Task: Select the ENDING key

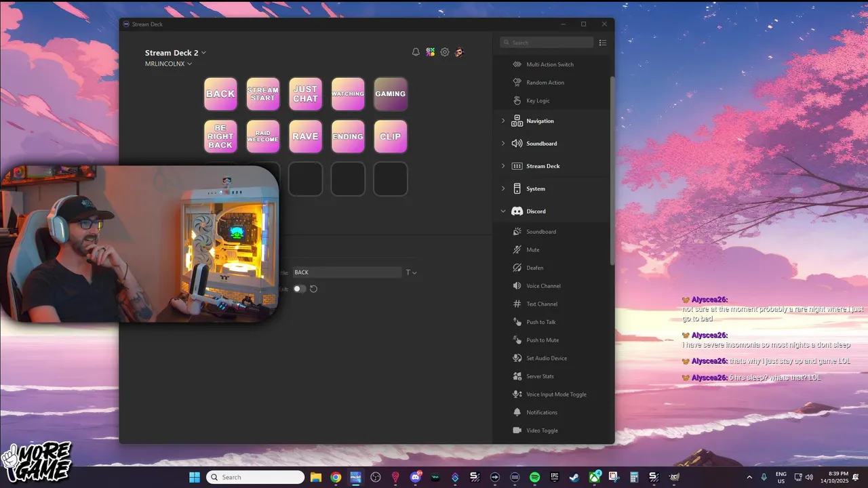Action: coord(348,137)
